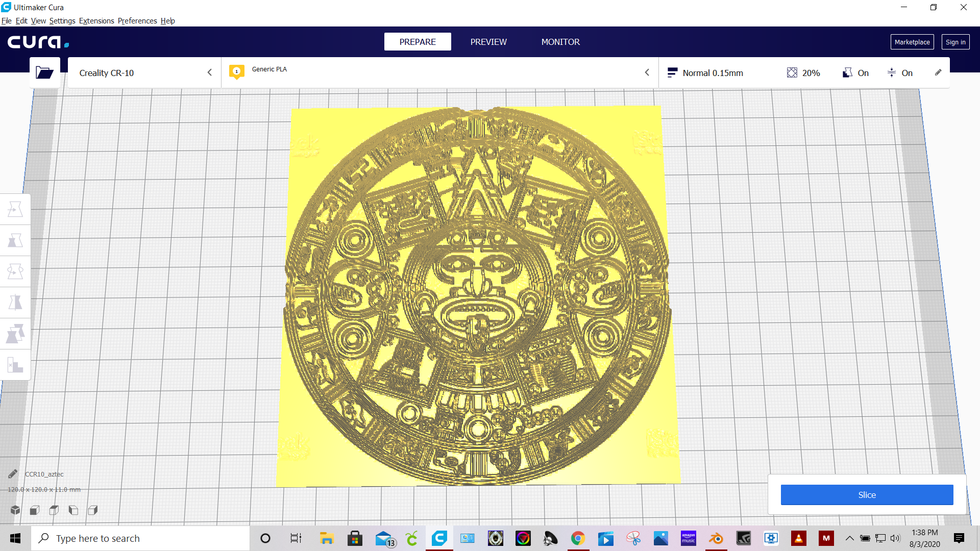Viewport: 980px width, 551px height.
Task: Click the print settings pencil edit icon
Action: (x=938, y=72)
